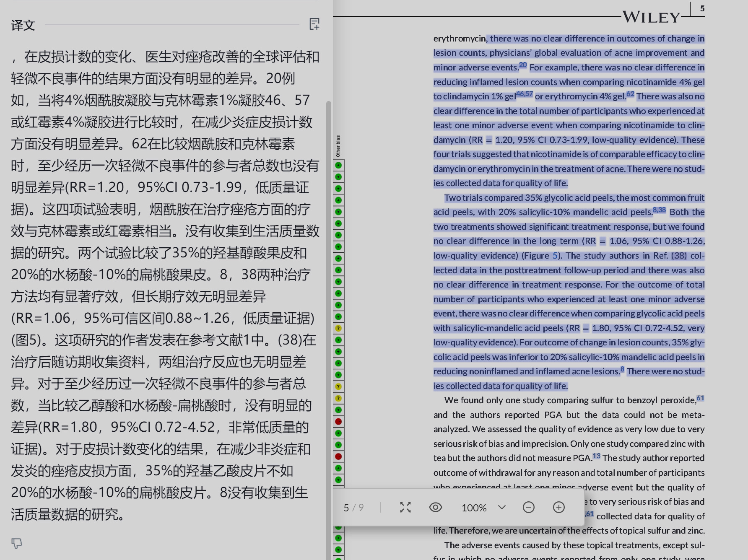This screenshot has height=560, width=748.
Task: Toggle the eye view mode icon
Action: (x=436, y=508)
